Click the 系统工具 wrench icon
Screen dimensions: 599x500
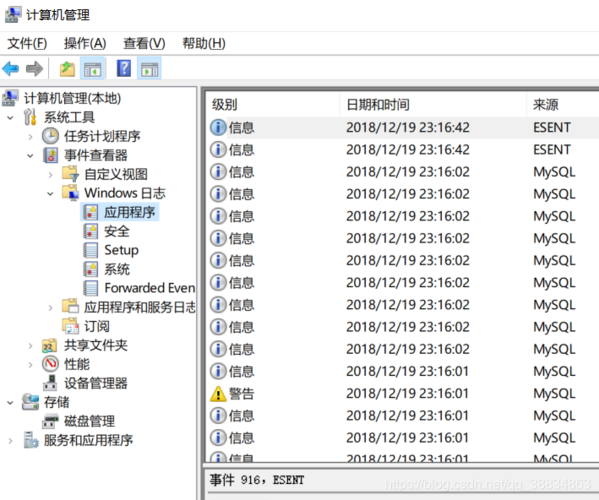(x=30, y=117)
